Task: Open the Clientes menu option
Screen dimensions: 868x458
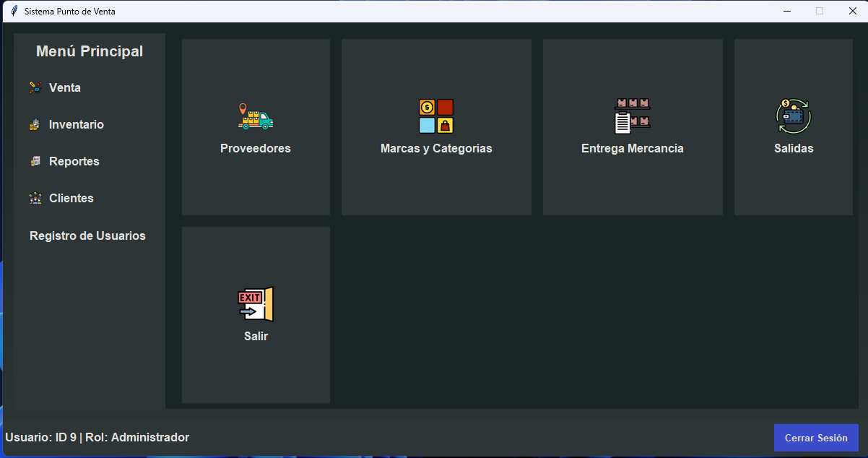Action: (71, 198)
